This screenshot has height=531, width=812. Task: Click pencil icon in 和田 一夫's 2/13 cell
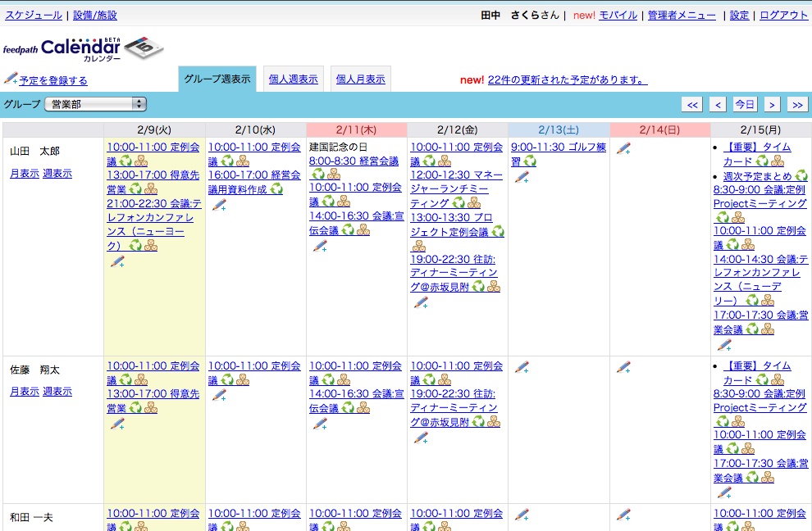pyautogui.click(x=522, y=515)
